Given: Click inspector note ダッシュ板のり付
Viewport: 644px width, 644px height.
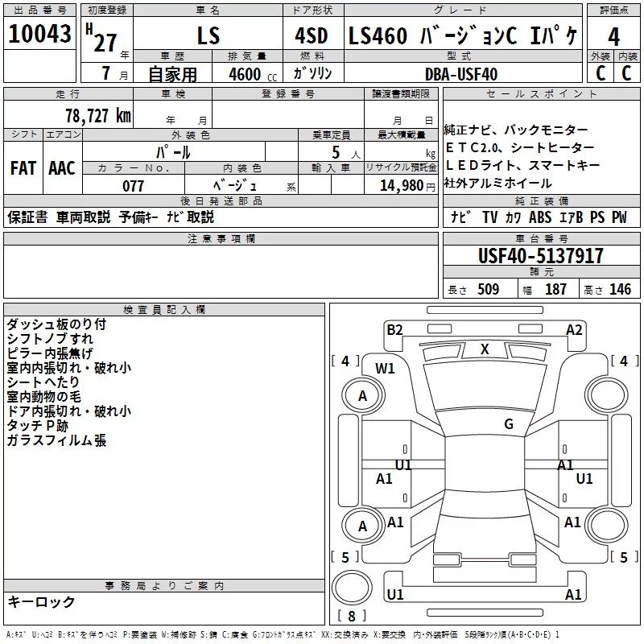Looking at the screenshot, I should point(56,324).
